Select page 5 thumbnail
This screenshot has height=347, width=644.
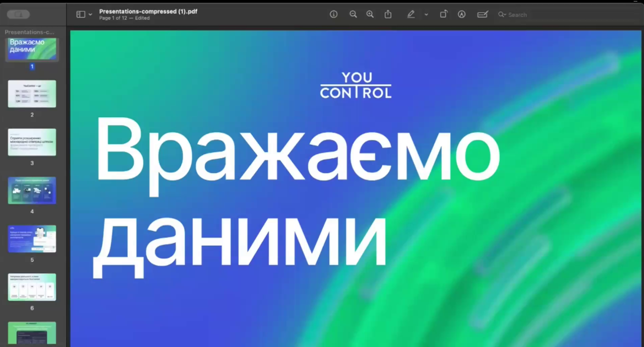(32, 239)
